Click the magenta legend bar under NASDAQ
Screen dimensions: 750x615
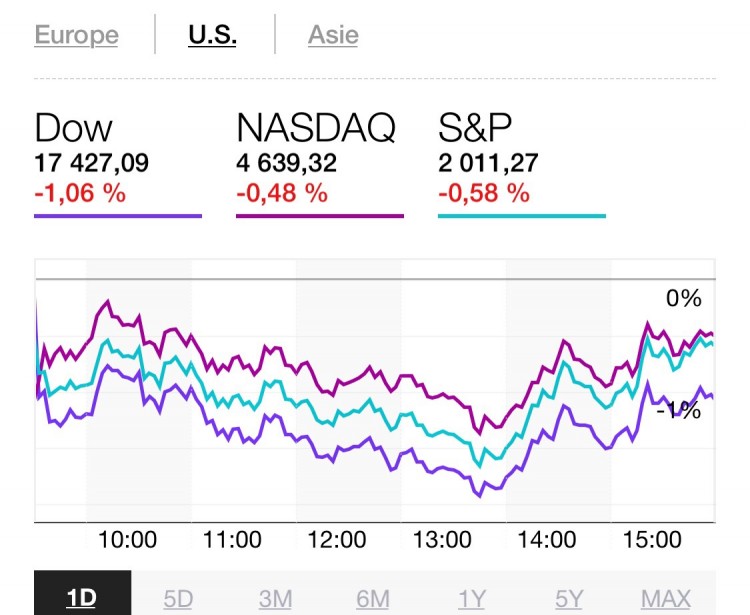(320, 215)
